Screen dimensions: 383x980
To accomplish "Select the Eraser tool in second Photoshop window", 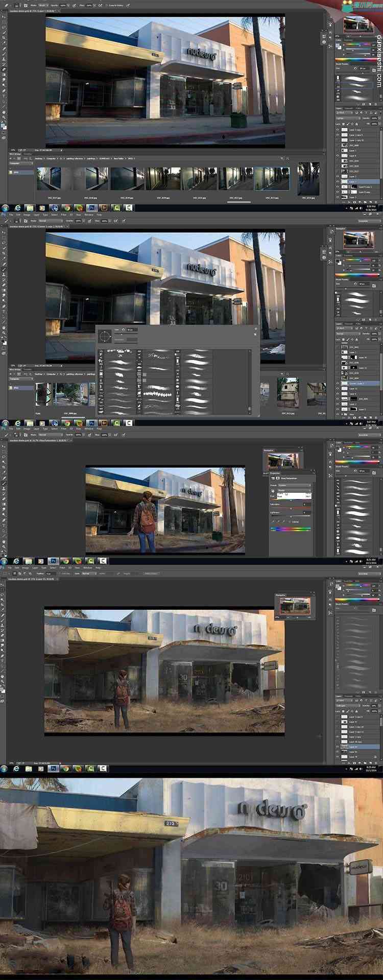I will 4,285.
